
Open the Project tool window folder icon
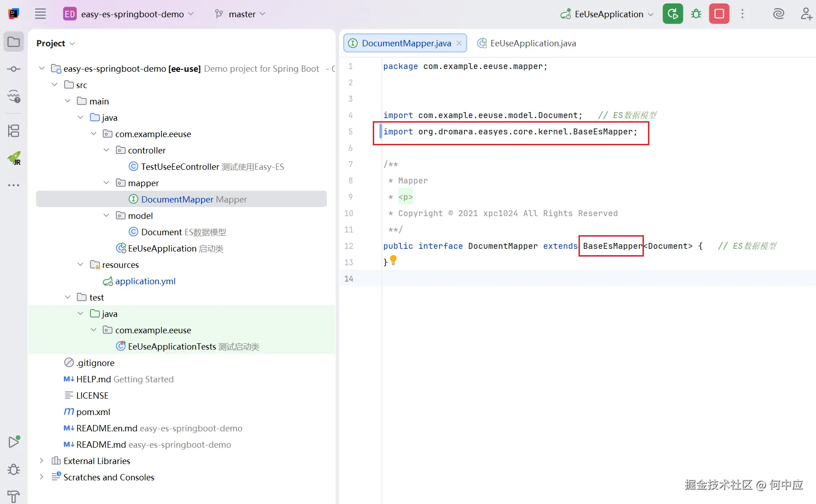(14, 42)
